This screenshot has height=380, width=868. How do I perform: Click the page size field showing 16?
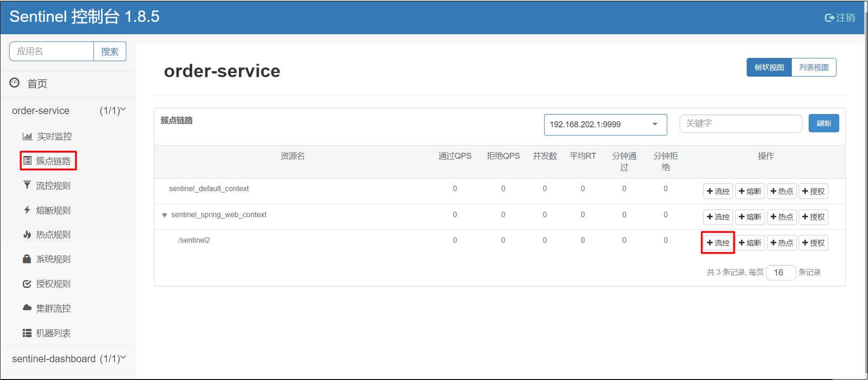pyautogui.click(x=781, y=272)
